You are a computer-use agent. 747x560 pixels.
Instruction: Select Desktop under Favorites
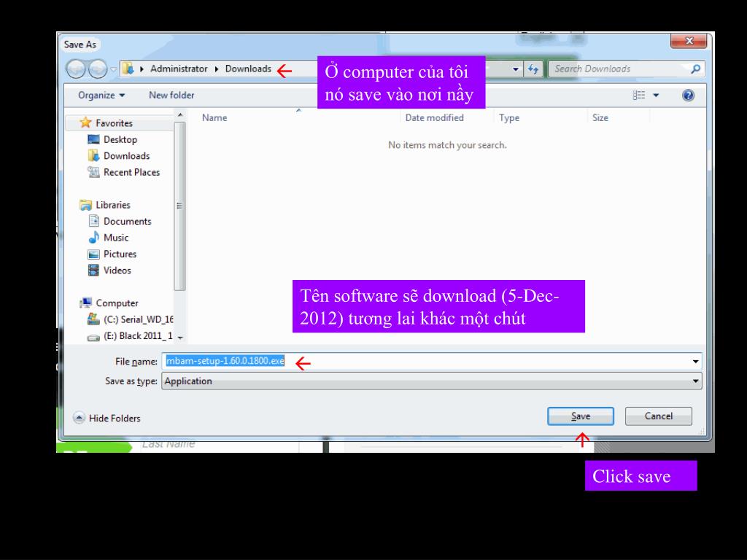pos(120,139)
